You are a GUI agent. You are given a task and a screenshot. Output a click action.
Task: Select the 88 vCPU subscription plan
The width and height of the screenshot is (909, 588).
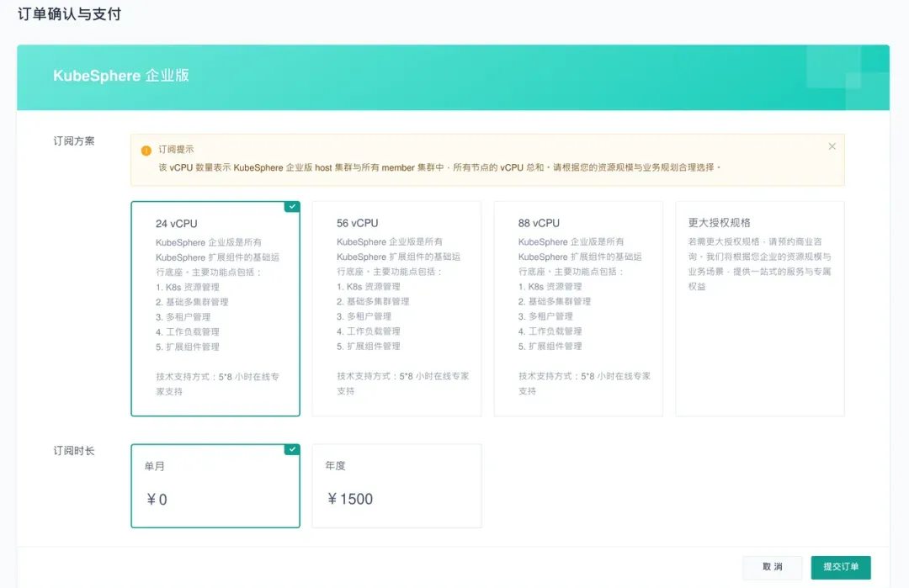(x=578, y=309)
